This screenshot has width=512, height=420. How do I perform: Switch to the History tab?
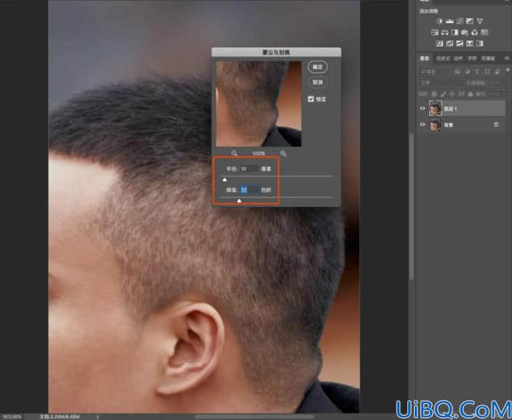[443, 58]
